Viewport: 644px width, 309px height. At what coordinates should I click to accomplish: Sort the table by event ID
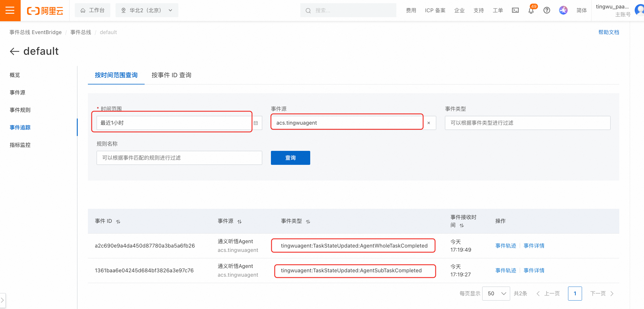(118, 222)
